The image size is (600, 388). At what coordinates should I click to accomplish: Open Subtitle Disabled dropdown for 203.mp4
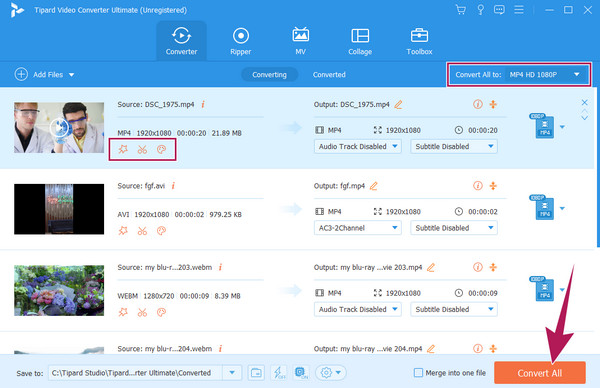(454, 309)
